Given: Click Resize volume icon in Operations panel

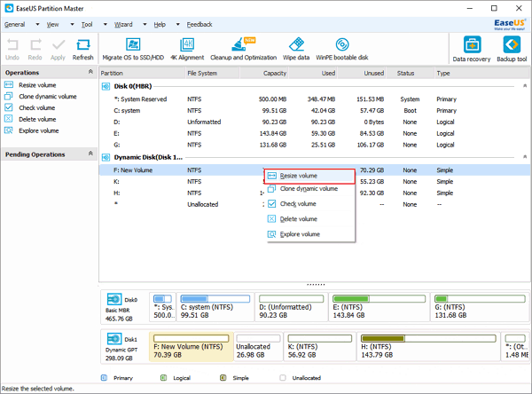Looking at the screenshot, I should click(9, 85).
